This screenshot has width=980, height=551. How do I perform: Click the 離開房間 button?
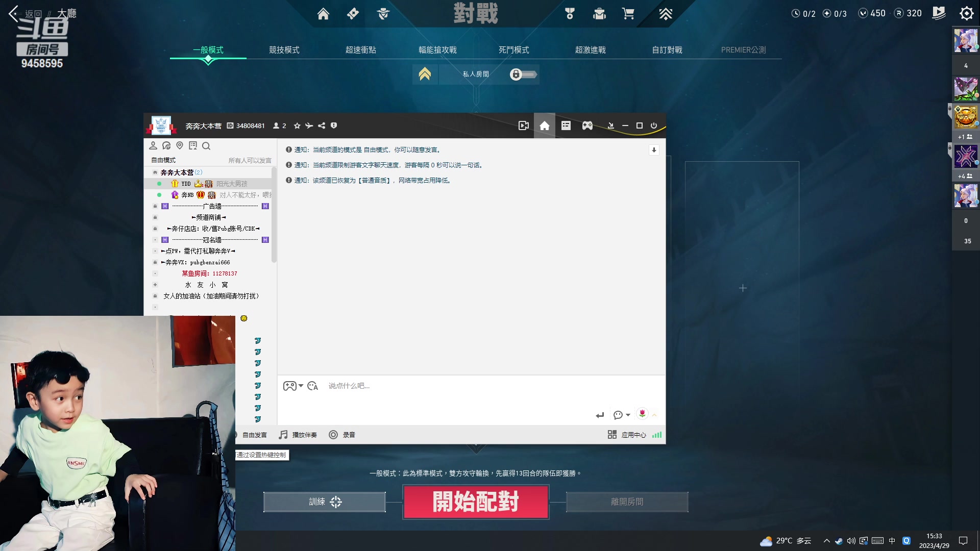point(627,502)
